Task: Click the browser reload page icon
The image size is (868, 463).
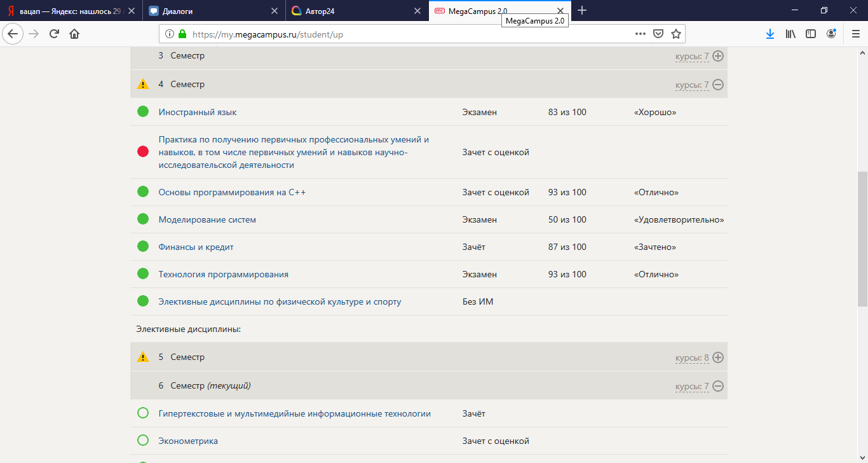Action: 54,34
